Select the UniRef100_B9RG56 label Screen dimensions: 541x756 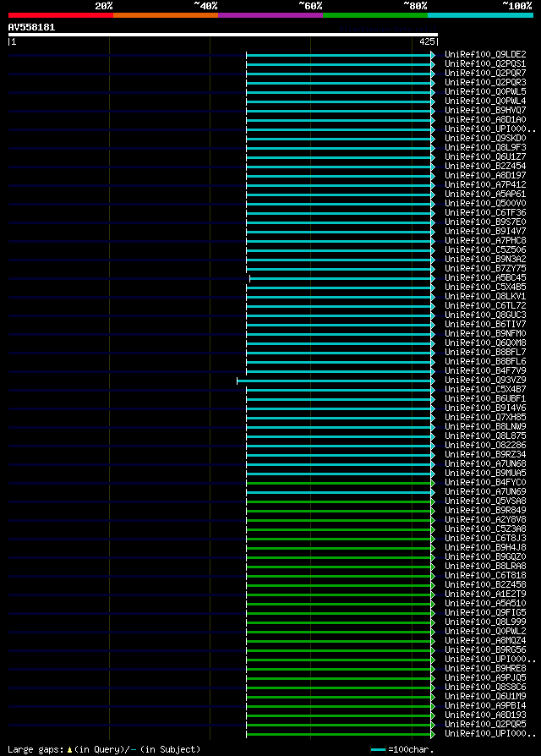(485, 650)
